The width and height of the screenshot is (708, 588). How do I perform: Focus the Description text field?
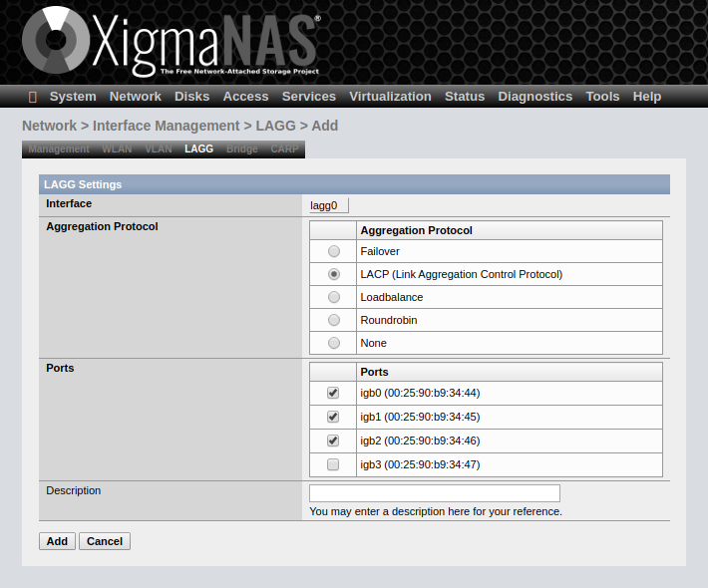(x=434, y=493)
